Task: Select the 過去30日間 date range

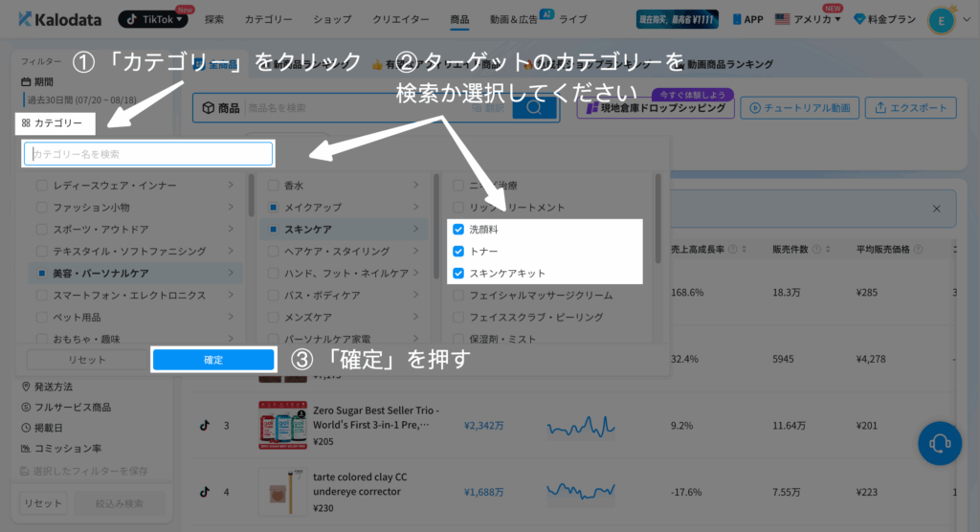Action: (x=81, y=100)
